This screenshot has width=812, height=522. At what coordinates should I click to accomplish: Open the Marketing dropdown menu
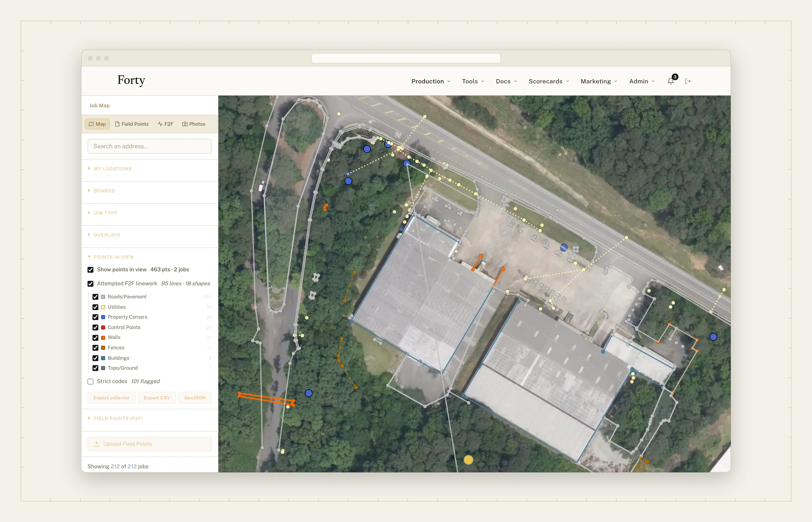[x=599, y=81]
